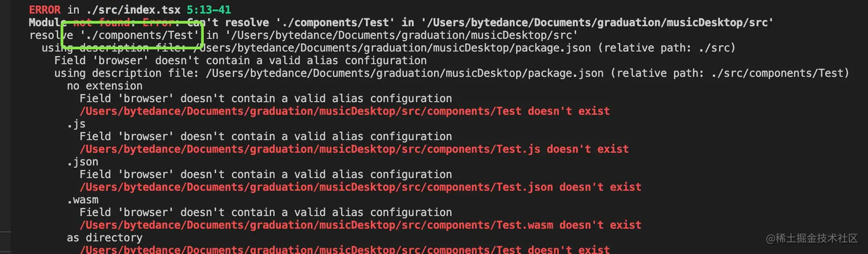
Task: Click the red Test.js doesn't exist path
Action: 354,149
